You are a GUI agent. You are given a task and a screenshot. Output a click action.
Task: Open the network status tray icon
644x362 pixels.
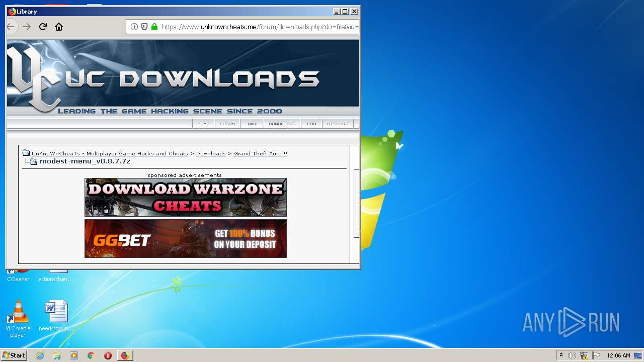click(x=584, y=355)
